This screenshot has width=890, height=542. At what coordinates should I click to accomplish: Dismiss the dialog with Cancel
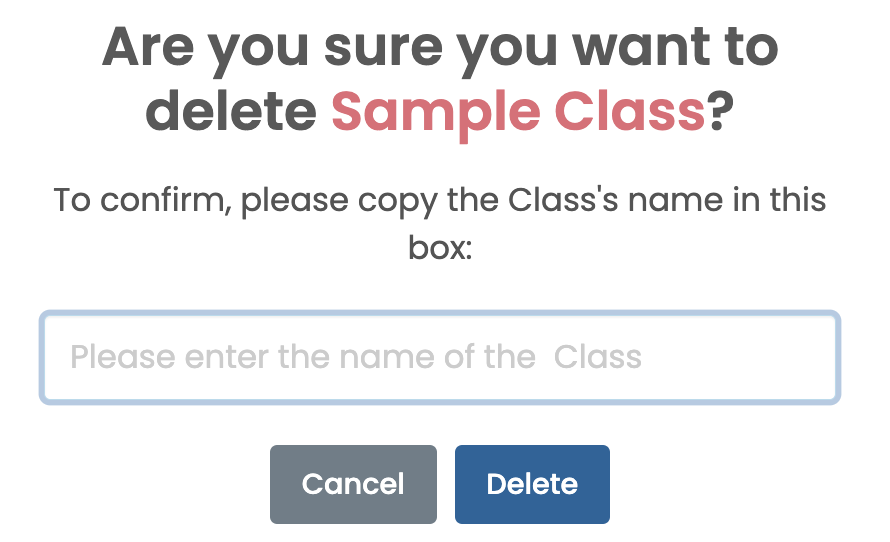coord(353,484)
